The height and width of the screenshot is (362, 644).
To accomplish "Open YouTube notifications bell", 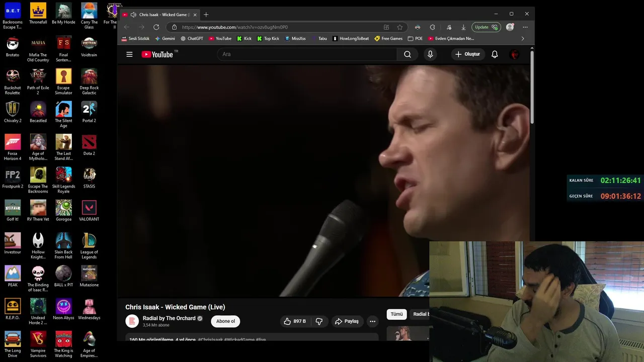I will tap(495, 54).
